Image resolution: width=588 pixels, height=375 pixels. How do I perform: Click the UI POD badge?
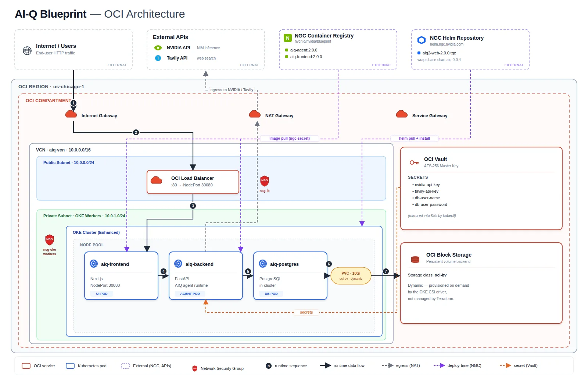pos(102,294)
